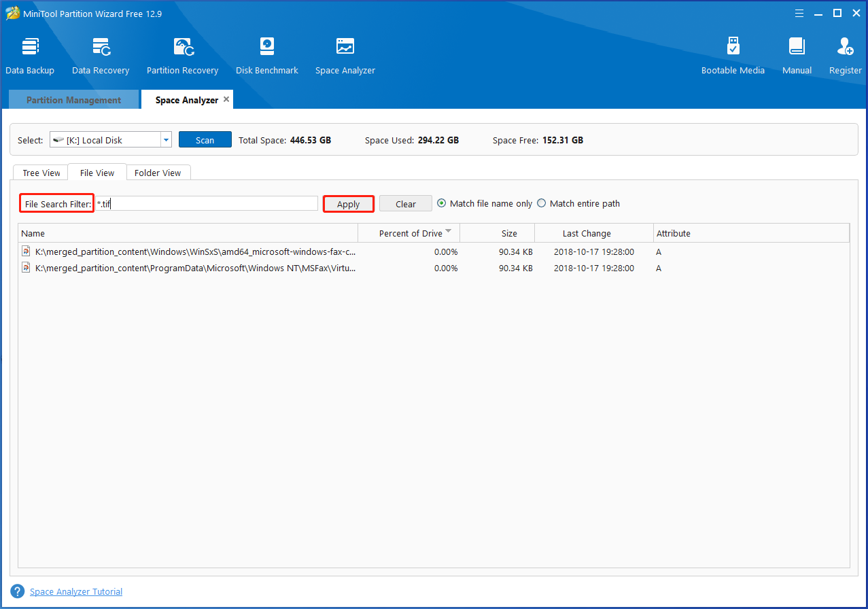Sort by Name column header
This screenshot has width=868, height=609.
[188, 233]
